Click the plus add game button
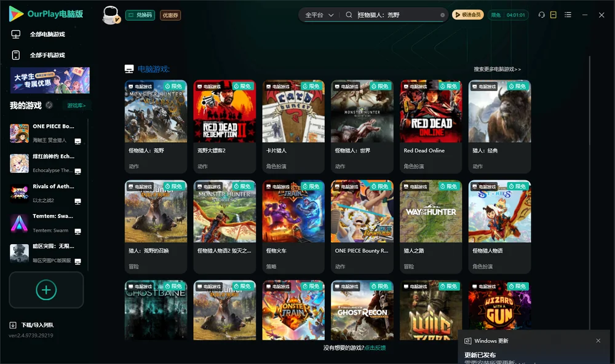The width and height of the screenshot is (615, 364). [x=46, y=290]
